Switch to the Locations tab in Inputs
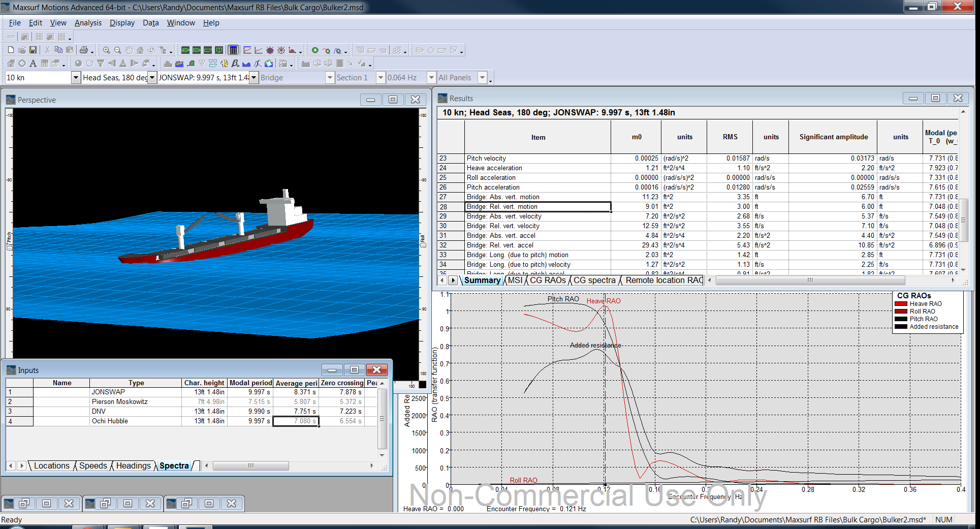Viewport: 980px width, 529px height. coord(52,465)
